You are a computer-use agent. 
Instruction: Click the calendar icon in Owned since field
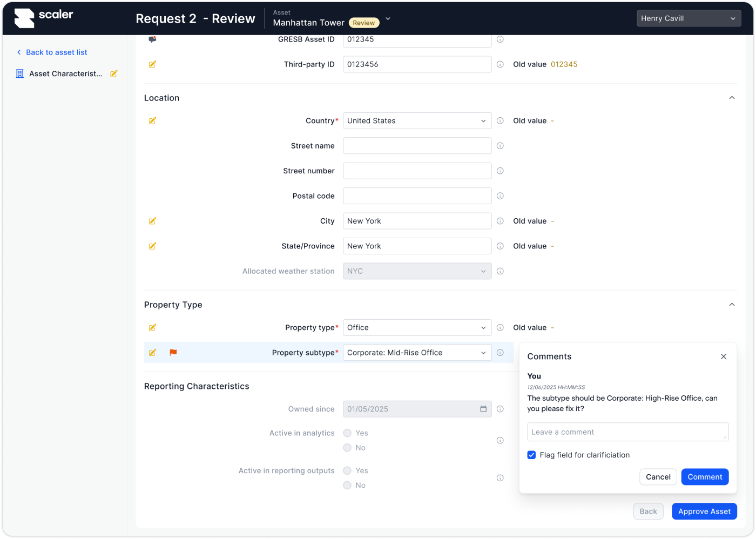[x=483, y=409]
